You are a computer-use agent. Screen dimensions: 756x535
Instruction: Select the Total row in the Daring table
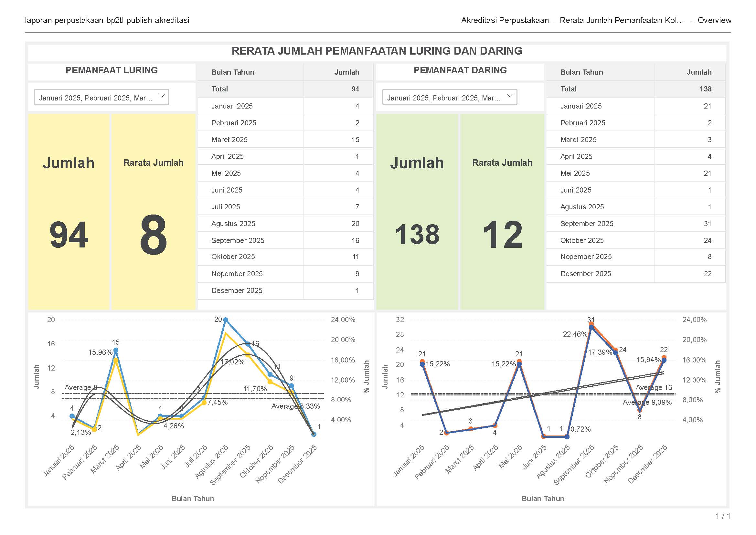point(568,89)
